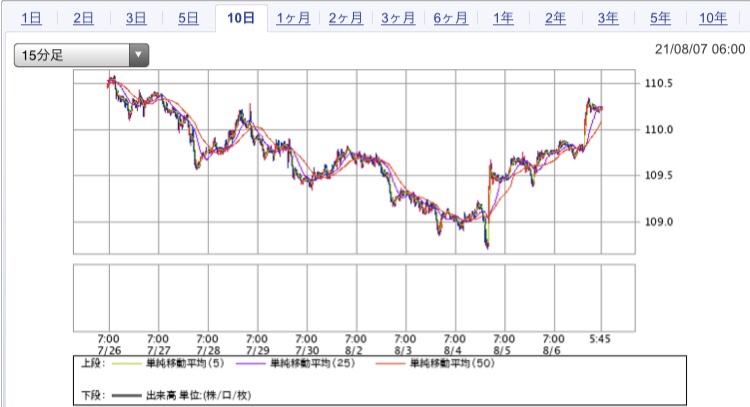Click the 7:00 7/30 time axis label
Viewport: 750px width, 407px height.
[x=307, y=345]
